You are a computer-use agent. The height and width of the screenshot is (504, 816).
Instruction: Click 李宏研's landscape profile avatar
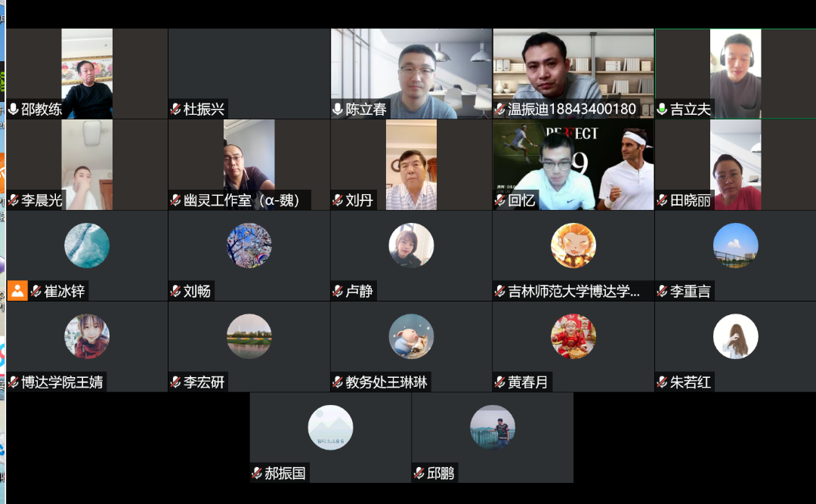(249, 336)
